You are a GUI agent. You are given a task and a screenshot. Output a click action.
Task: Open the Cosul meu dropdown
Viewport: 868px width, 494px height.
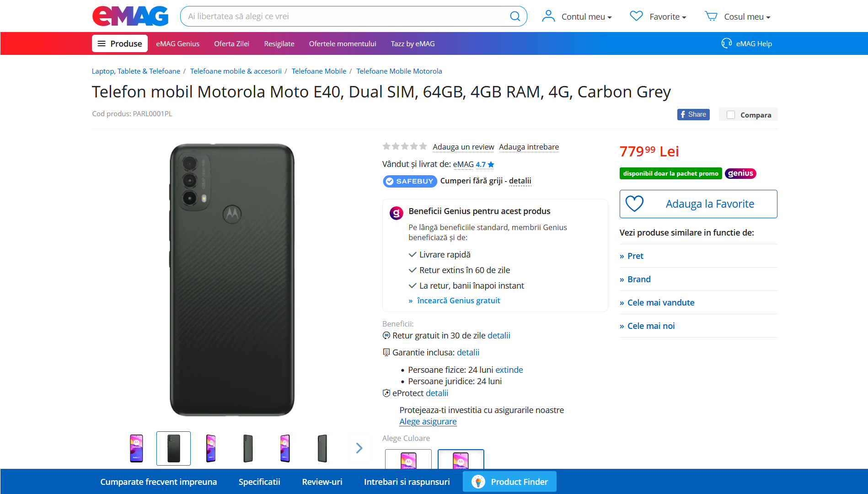738,16
